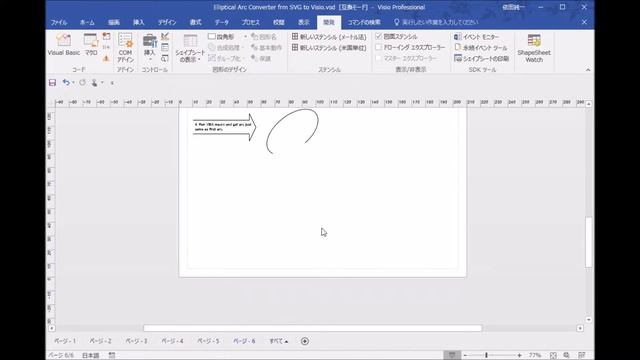This screenshot has height=360, width=640.
Task: Open pan and zoom window icon
Action: coord(567,356)
